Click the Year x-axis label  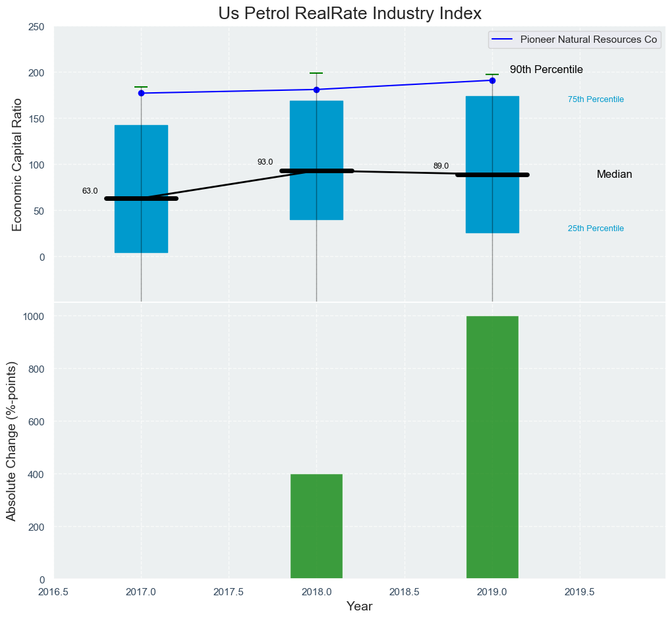click(x=359, y=606)
